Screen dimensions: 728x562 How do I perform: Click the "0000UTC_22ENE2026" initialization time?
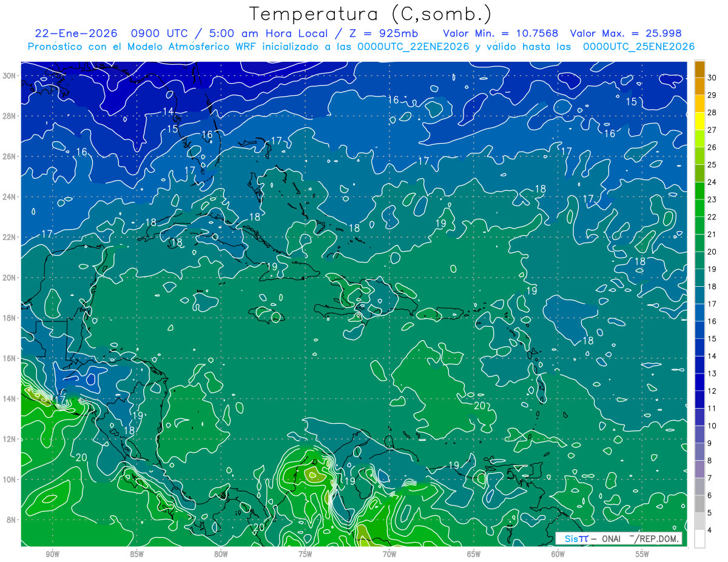(413, 47)
